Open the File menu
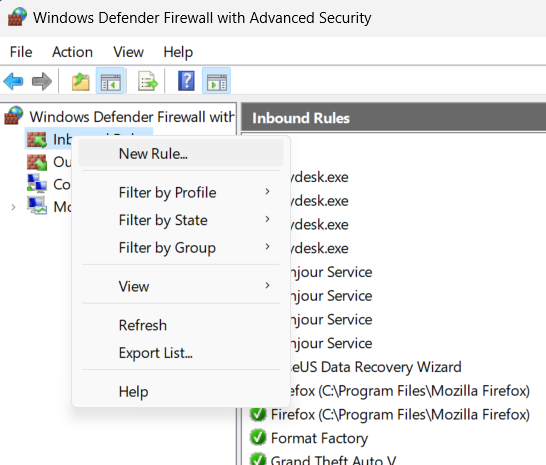This screenshot has height=465, width=546. (x=21, y=52)
